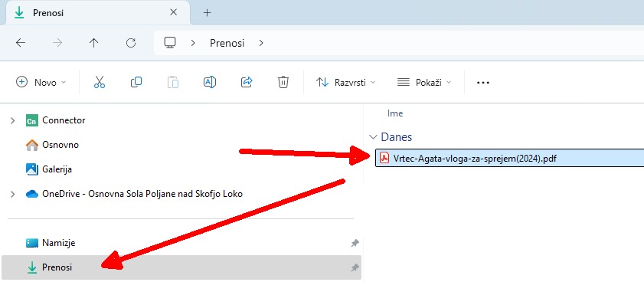
Task: Refresh the current folder view
Action: (x=131, y=43)
